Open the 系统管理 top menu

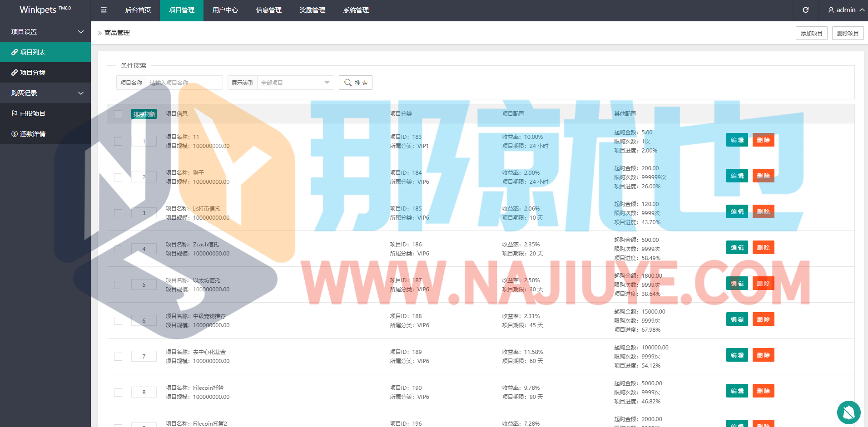[356, 10]
